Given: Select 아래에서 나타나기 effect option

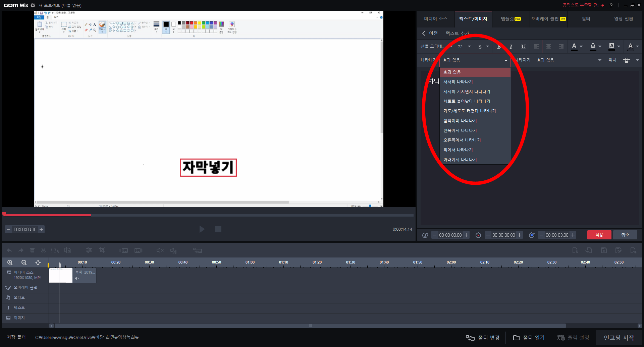Looking at the screenshot, I should (475, 160).
